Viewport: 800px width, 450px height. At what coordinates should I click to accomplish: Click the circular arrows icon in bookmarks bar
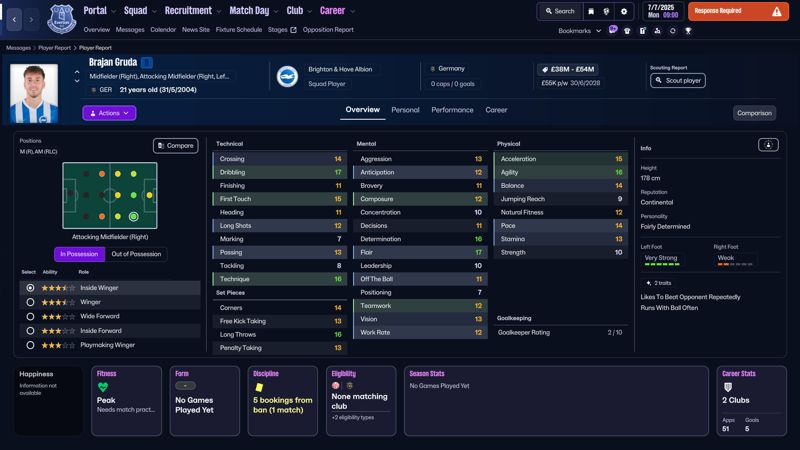point(672,31)
